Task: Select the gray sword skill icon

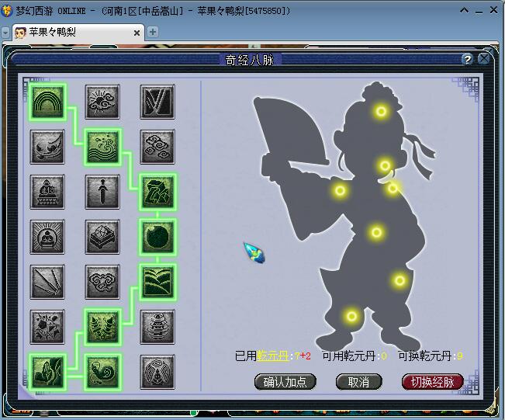Action: [102, 192]
